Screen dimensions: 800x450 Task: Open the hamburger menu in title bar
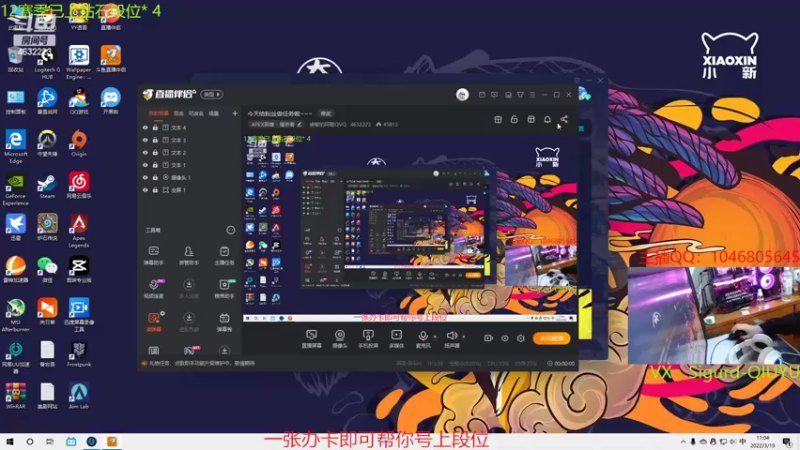(532, 95)
